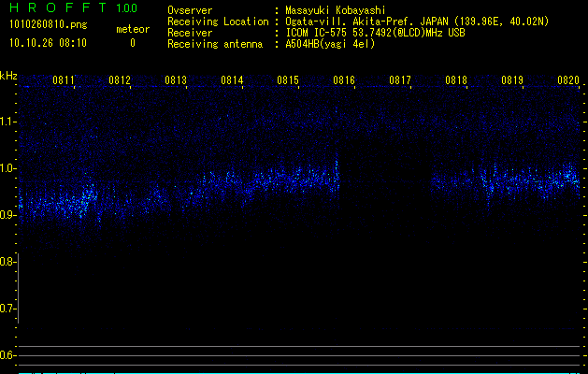Viewport: 588px width, 374px height.
Task: Click the 0813 time marker
Action: (176, 80)
